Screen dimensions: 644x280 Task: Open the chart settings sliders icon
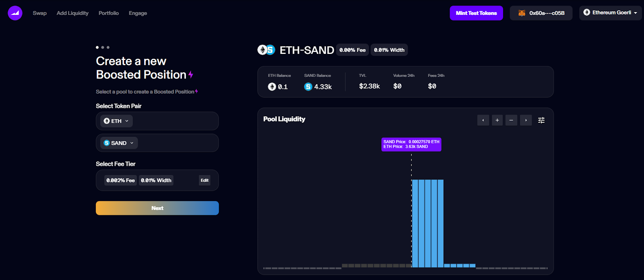point(541,120)
